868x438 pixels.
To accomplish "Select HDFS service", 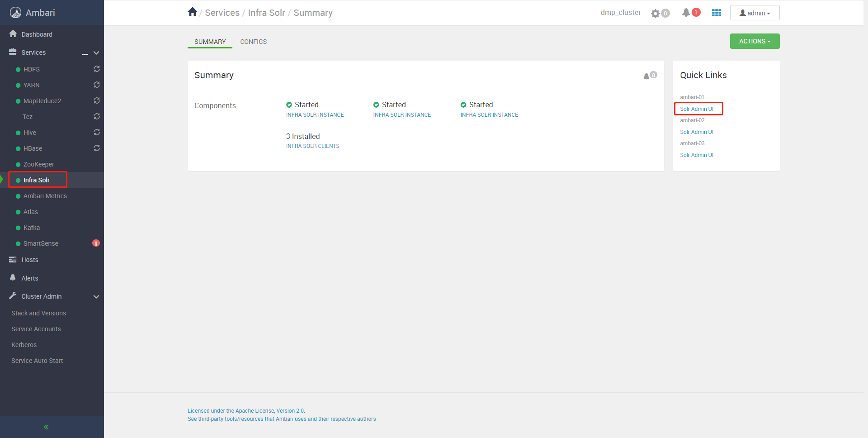I will [32, 69].
